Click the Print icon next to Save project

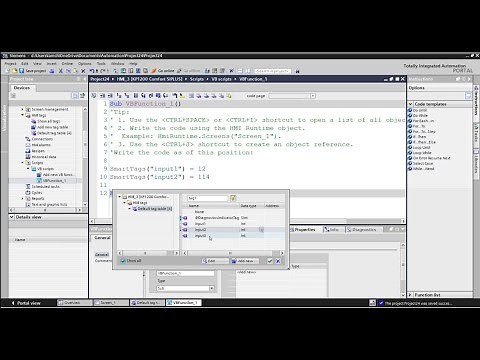tap(52, 71)
